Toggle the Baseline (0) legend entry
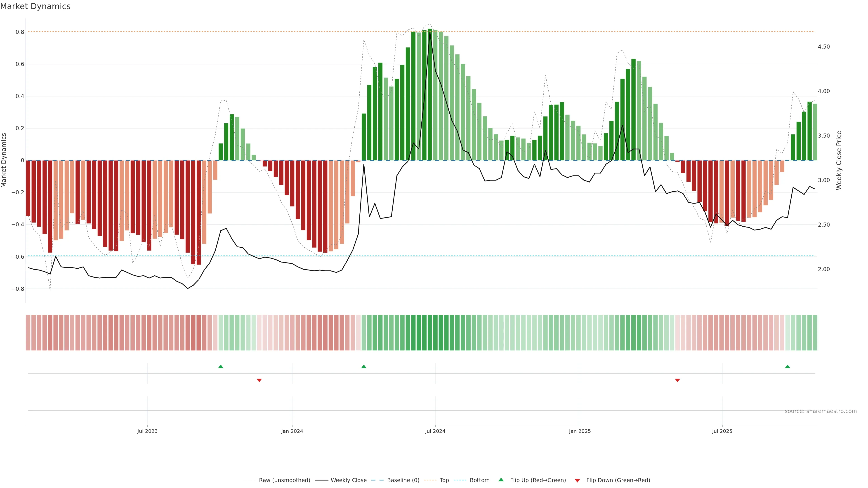The height and width of the screenshot is (488, 868). click(x=403, y=480)
